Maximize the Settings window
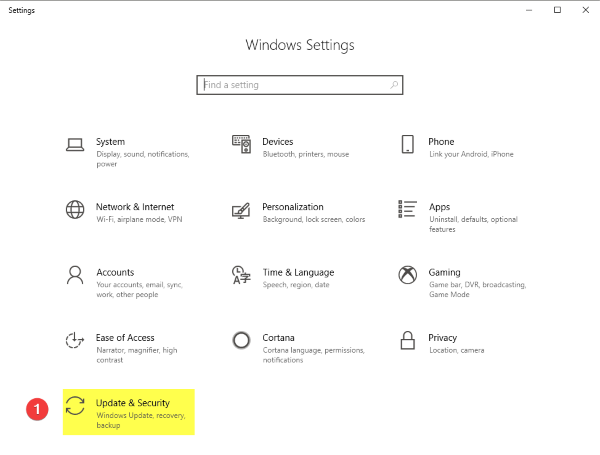Viewport: 600px width, 455px height. click(x=558, y=10)
